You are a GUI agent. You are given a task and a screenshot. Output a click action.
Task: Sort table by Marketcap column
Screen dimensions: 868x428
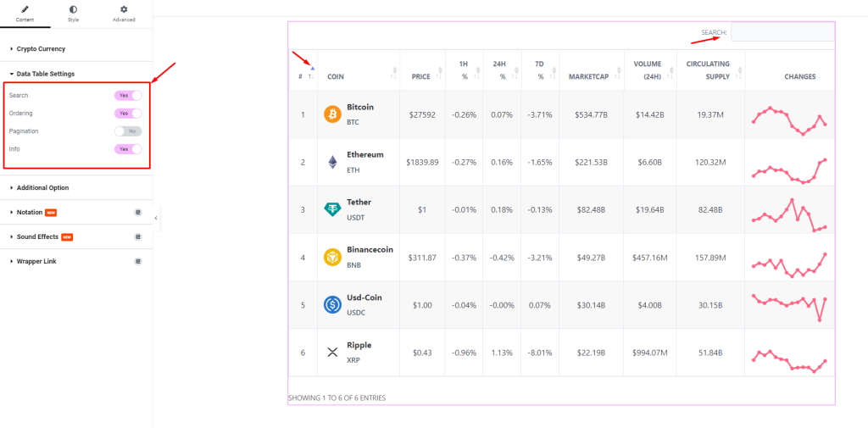(x=591, y=69)
